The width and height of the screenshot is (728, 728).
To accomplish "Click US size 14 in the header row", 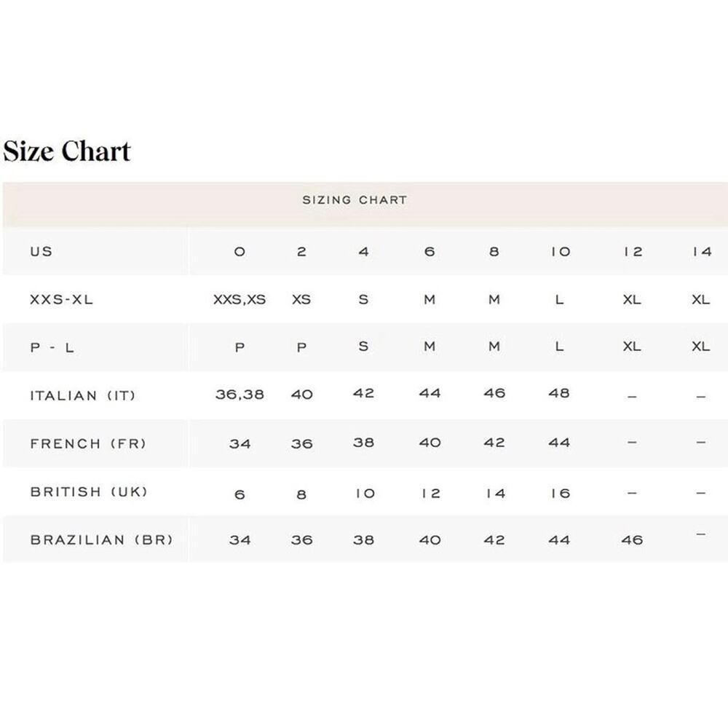I will pos(700,252).
